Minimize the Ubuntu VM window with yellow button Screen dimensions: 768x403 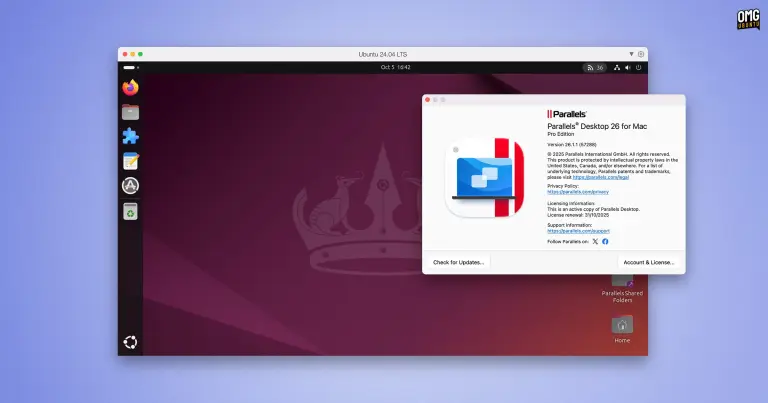coord(133,54)
